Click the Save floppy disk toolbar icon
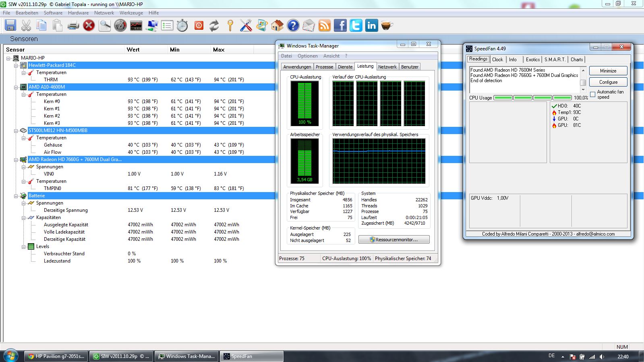 pyautogui.click(x=10, y=25)
